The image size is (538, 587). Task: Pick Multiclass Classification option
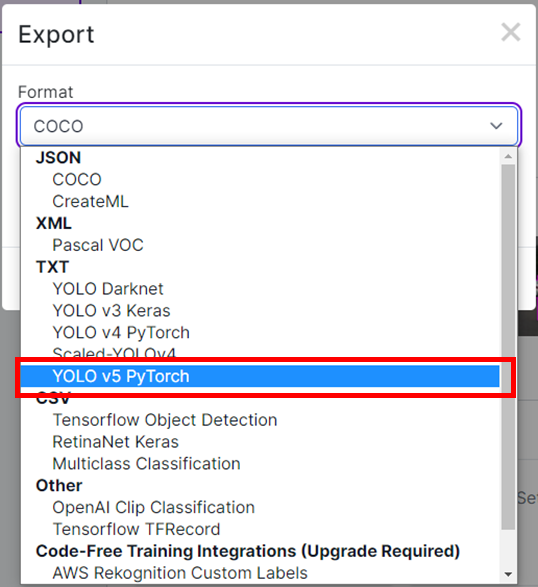pos(146,464)
